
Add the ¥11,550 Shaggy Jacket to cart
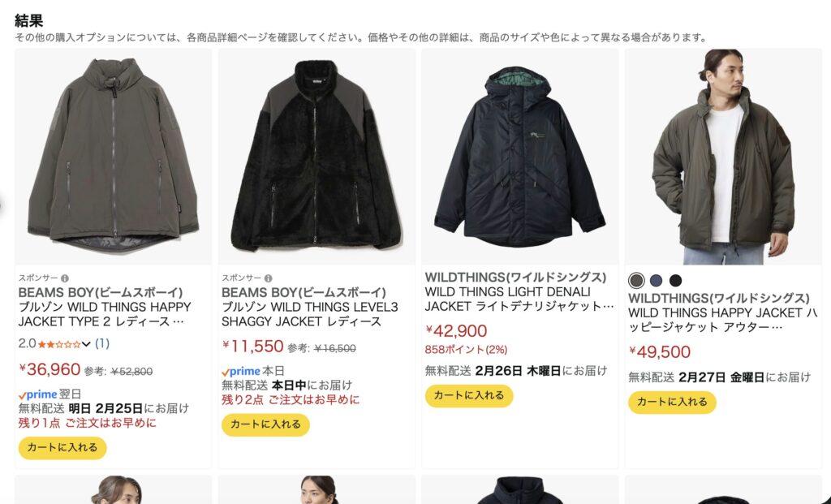pos(265,424)
